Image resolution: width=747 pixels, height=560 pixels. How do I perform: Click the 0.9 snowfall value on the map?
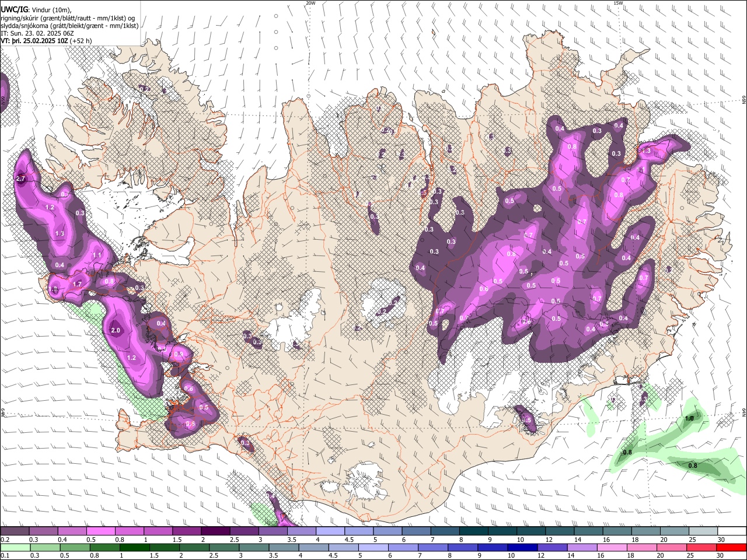click(x=179, y=354)
